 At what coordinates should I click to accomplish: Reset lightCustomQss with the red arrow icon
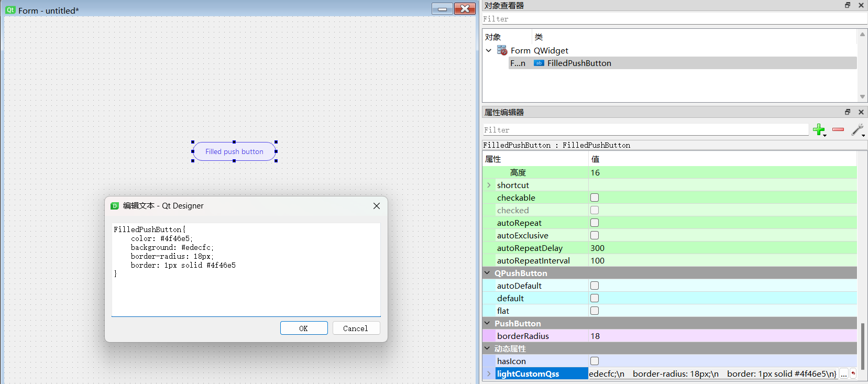853,374
